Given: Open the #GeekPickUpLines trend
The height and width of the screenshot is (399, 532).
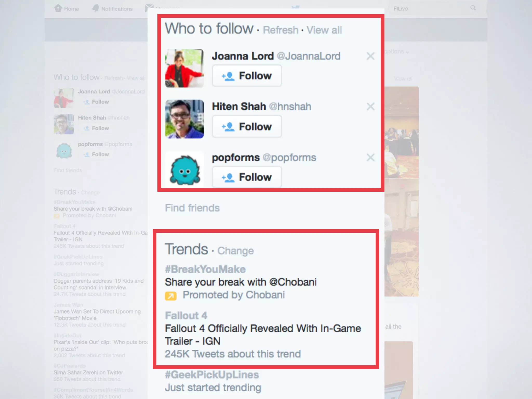Looking at the screenshot, I should pyautogui.click(x=212, y=375).
